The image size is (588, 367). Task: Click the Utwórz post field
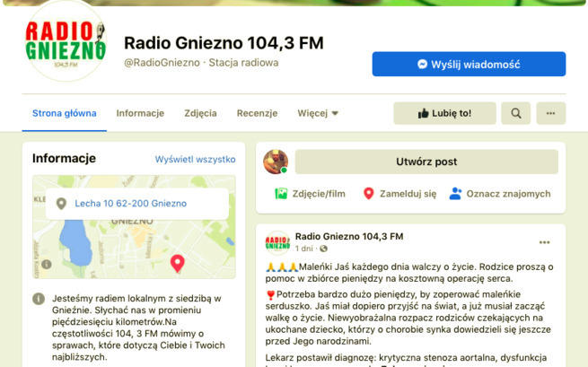click(426, 162)
